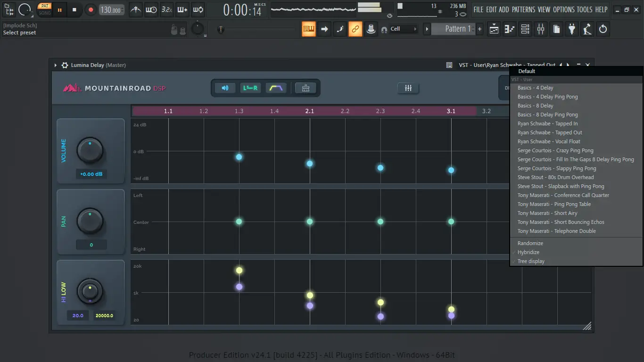
Task: Click the delay grid icon in Lumina toolbar
Action: 305,88
